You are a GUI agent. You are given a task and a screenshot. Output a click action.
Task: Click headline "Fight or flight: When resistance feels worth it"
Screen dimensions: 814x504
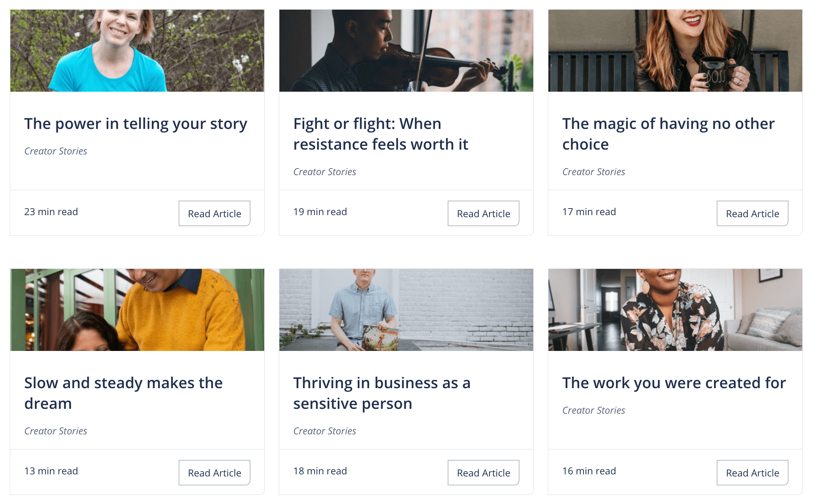pos(380,134)
